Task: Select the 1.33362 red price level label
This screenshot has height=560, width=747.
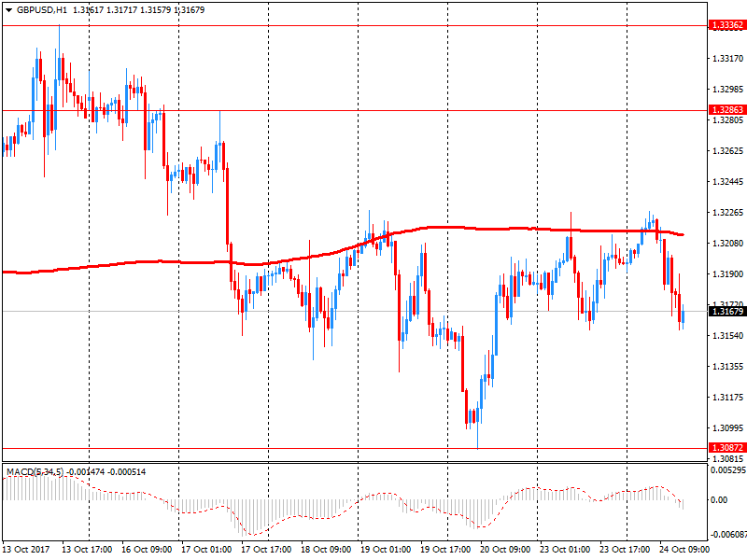Action: pos(727,25)
